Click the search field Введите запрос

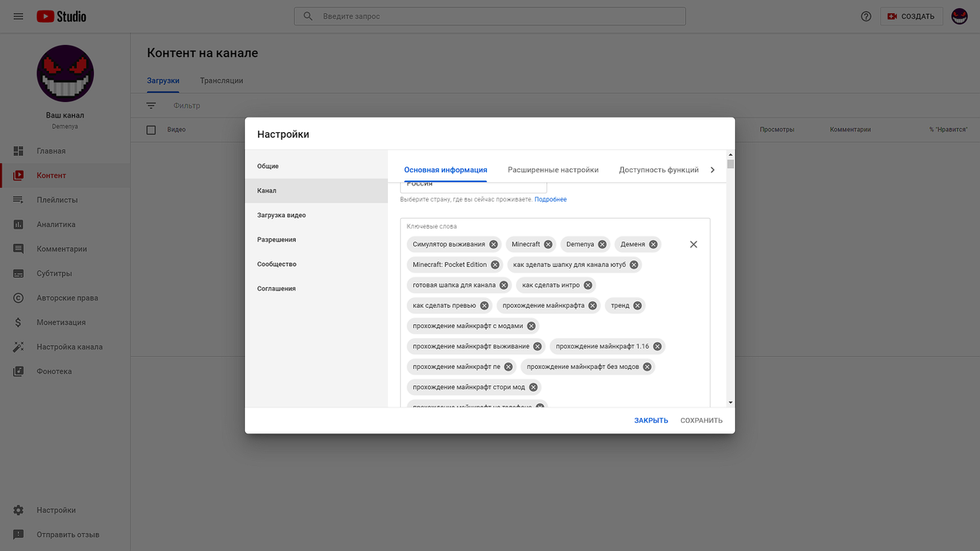coord(490,16)
